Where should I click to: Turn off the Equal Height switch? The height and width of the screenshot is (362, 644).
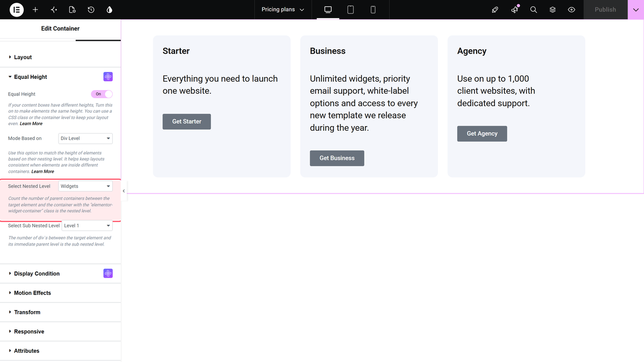(102, 94)
